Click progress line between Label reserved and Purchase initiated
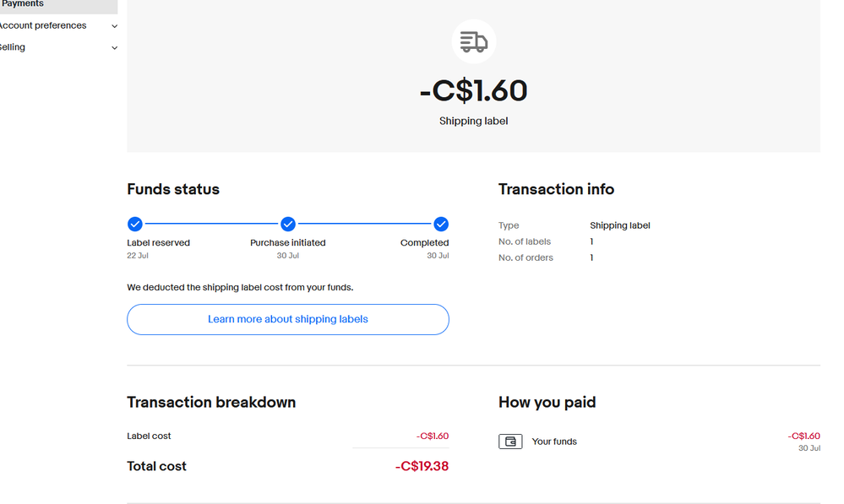Image resolution: width=844 pixels, height=504 pixels. (x=211, y=224)
